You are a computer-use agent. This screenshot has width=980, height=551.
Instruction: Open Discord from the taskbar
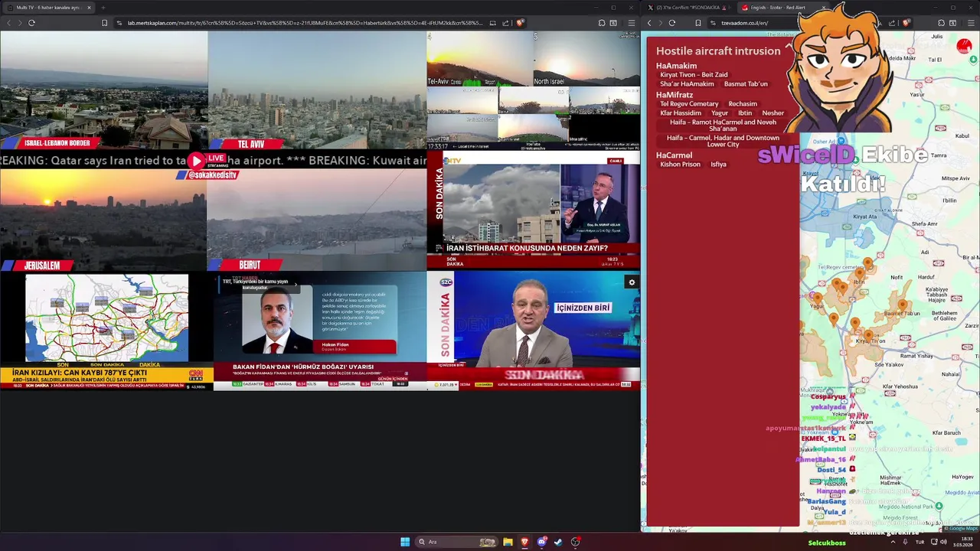[542, 542]
